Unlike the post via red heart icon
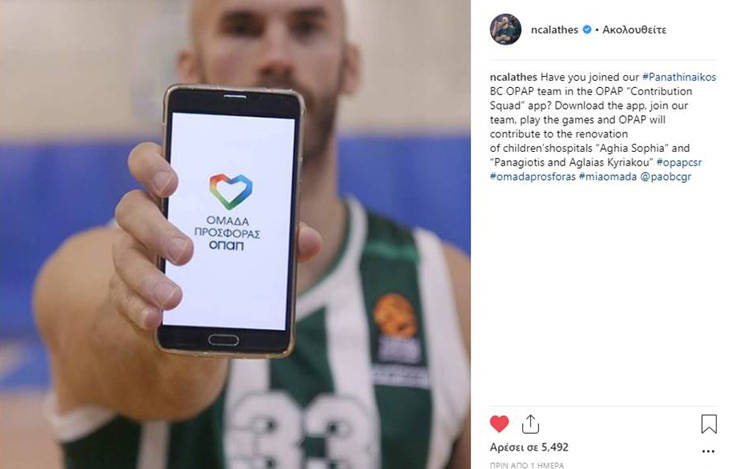The image size is (735, 469). click(499, 424)
